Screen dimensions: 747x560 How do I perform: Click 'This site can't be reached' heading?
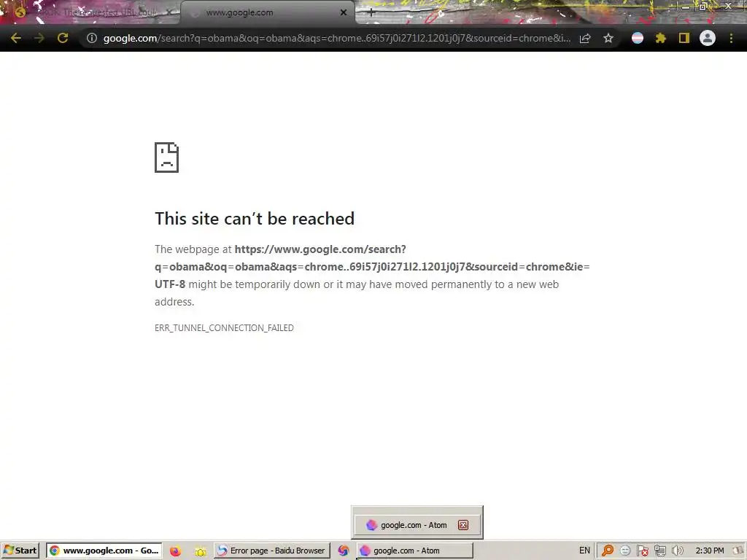click(x=255, y=219)
